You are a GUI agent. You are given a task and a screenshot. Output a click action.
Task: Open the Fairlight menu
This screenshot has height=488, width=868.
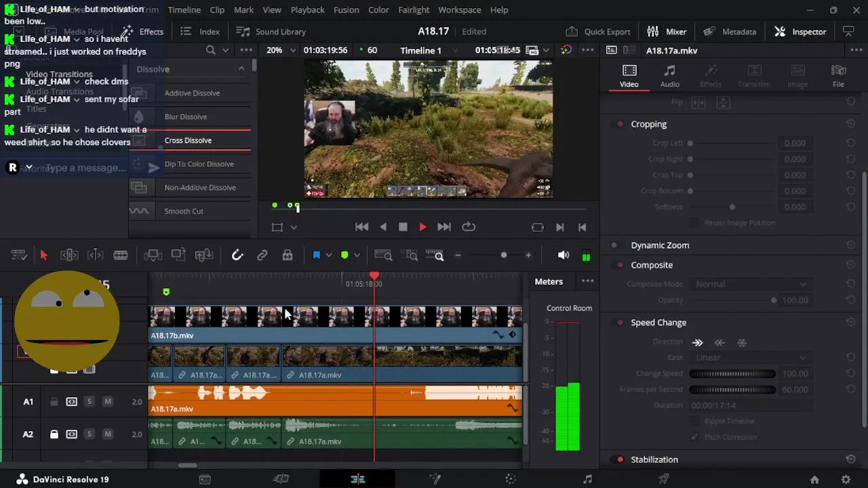414,10
